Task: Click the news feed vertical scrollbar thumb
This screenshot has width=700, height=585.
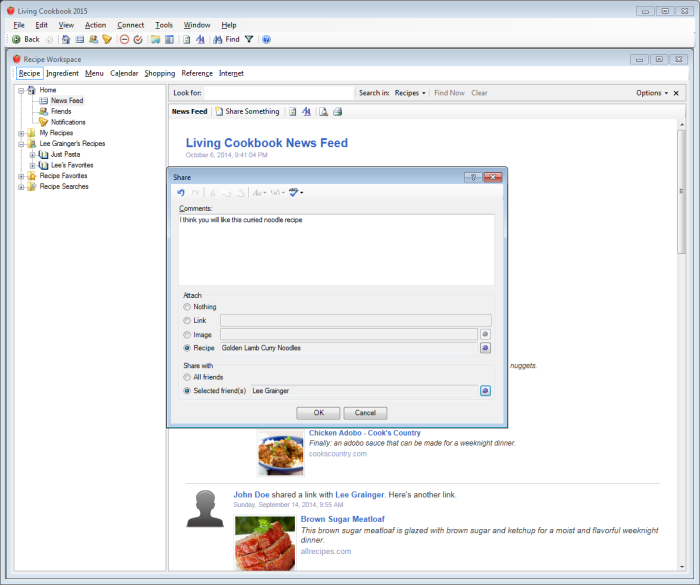Action: pyautogui.click(x=681, y=192)
